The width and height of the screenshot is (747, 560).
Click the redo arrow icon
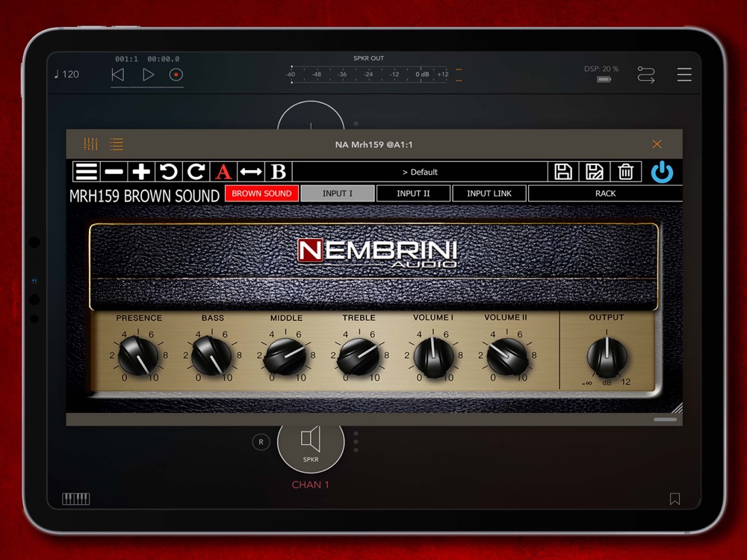[x=196, y=172]
